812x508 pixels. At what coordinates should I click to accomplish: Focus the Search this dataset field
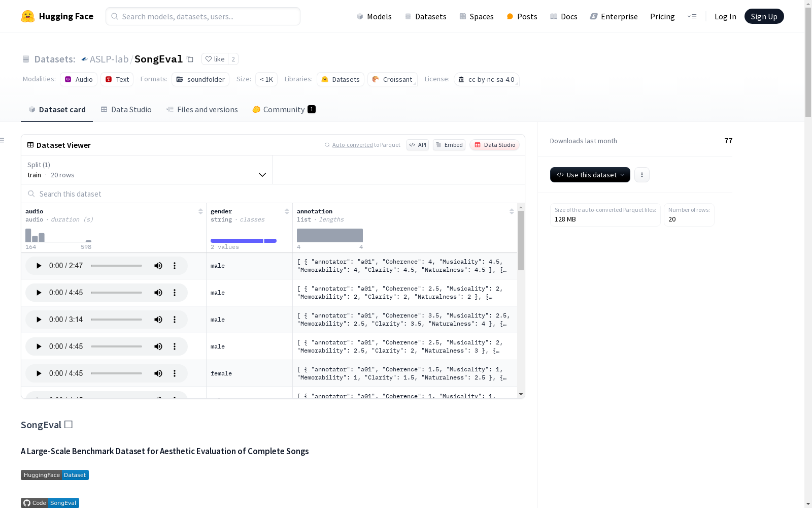coord(273,194)
